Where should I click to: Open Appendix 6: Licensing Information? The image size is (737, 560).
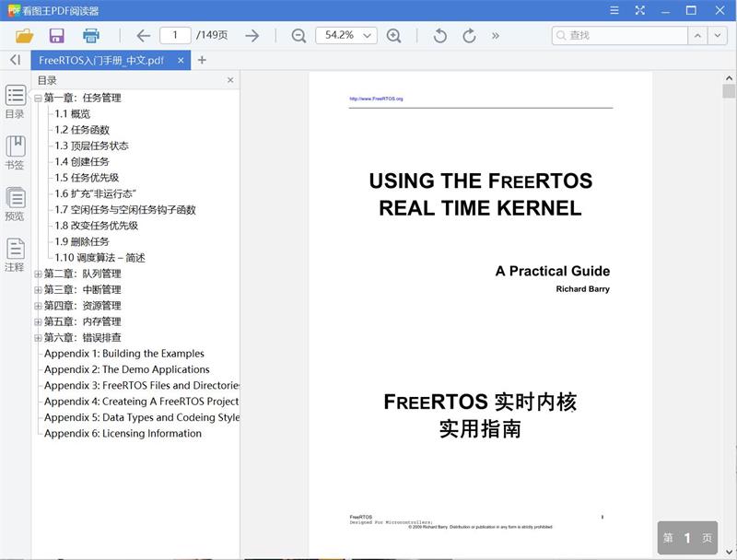click(x=123, y=434)
